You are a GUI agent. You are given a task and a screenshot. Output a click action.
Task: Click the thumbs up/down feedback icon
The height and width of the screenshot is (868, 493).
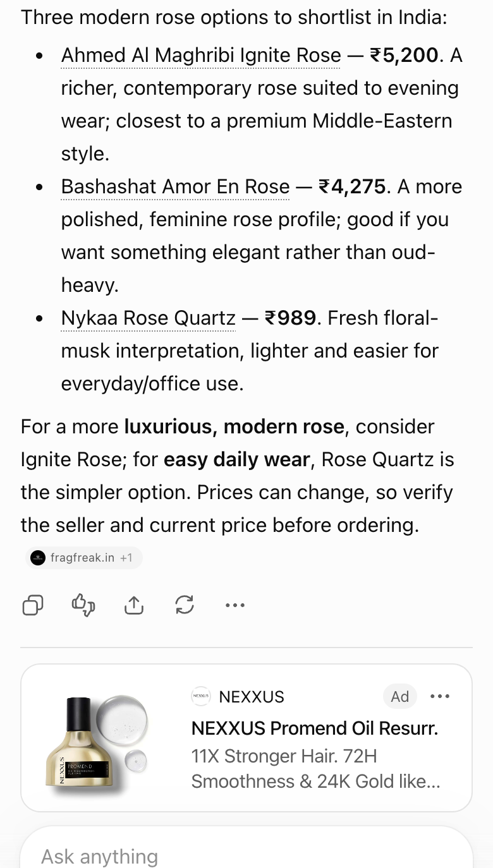coord(83,605)
